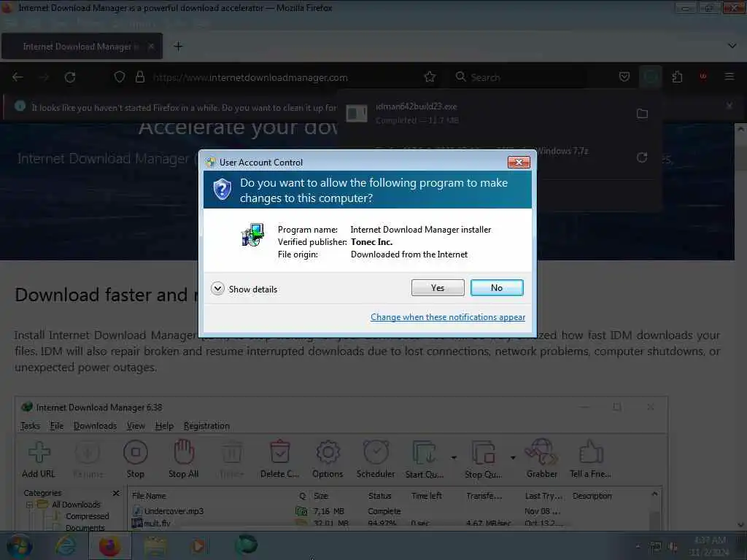Viewport: 747px width, 560px height.
Task: Click the Stop All hand icon
Action: pos(183,459)
